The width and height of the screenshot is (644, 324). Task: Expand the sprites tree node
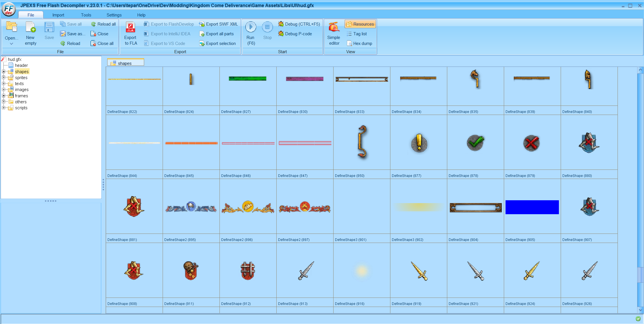[4, 77]
